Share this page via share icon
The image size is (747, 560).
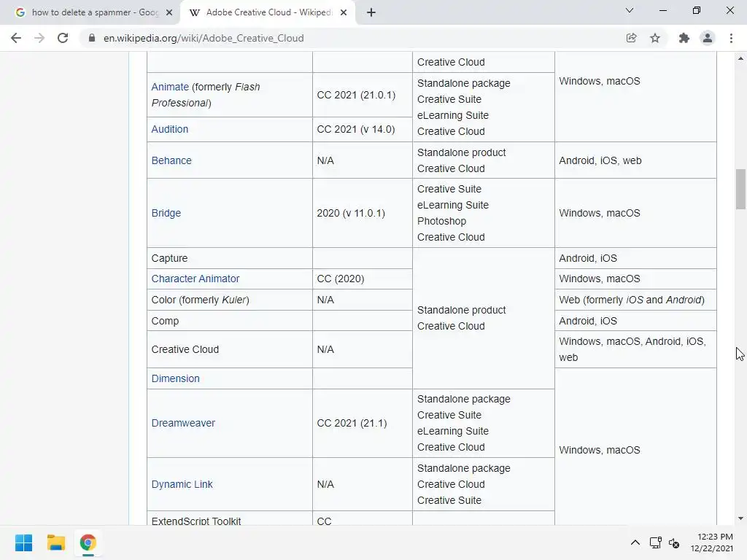pos(631,38)
